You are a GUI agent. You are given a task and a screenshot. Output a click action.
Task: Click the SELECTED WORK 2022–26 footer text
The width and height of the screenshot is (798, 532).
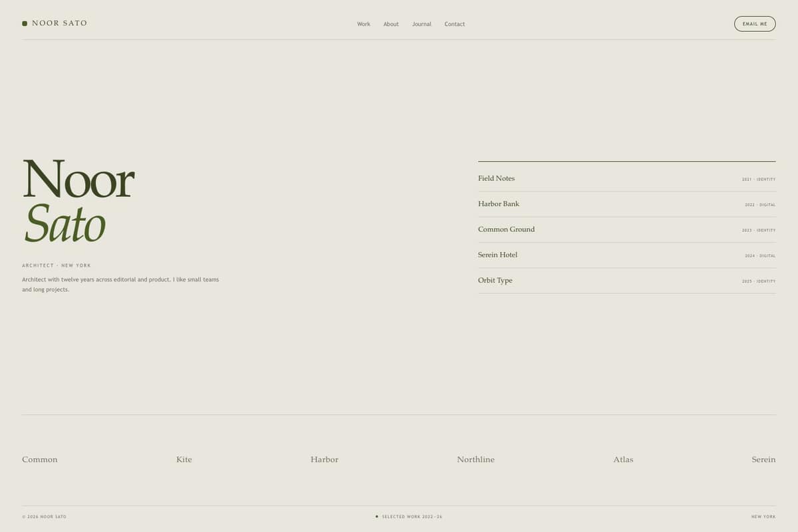[412, 517]
